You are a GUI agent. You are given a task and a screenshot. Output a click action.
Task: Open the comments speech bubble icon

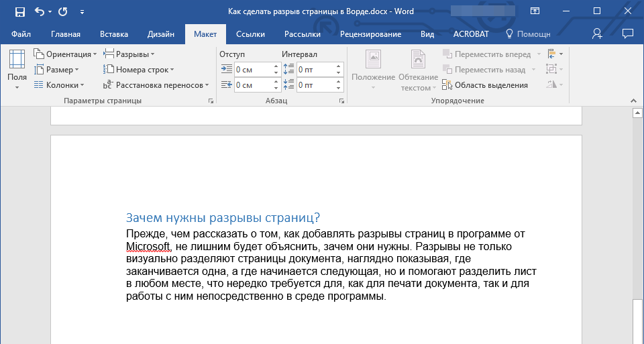[628, 34]
